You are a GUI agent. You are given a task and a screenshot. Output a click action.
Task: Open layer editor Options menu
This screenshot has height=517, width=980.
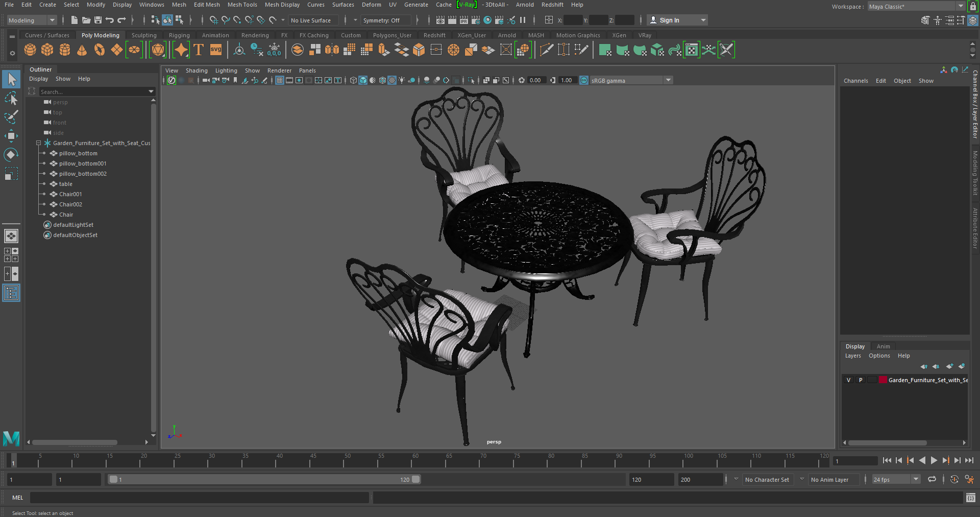(879, 356)
